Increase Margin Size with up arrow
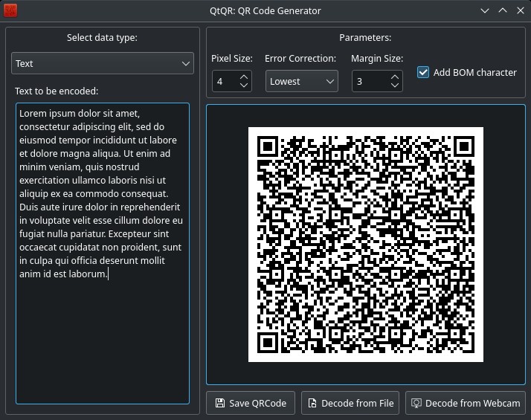This screenshot has width=531, height=420. pyautogui.click(x=394, y=77)
